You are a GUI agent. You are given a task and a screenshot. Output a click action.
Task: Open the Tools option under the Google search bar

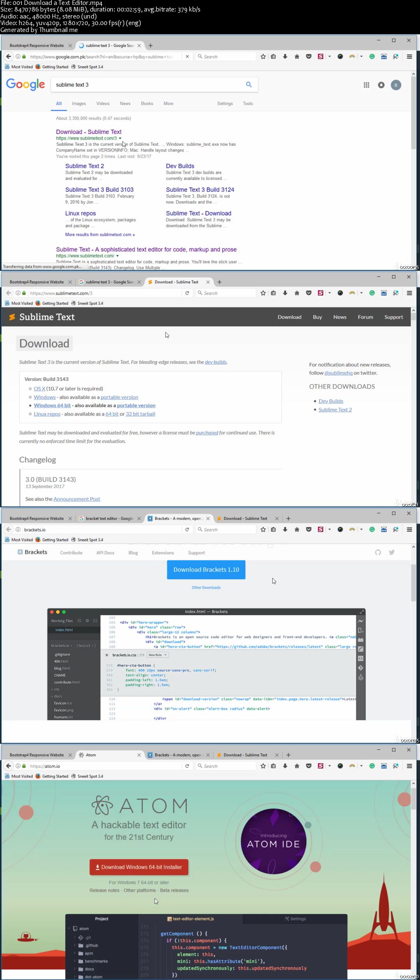point(248,103)
